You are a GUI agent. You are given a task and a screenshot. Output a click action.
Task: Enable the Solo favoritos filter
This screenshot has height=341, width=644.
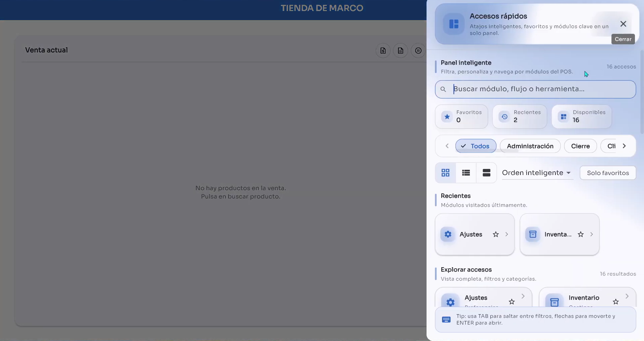click(x=608, y=173)
